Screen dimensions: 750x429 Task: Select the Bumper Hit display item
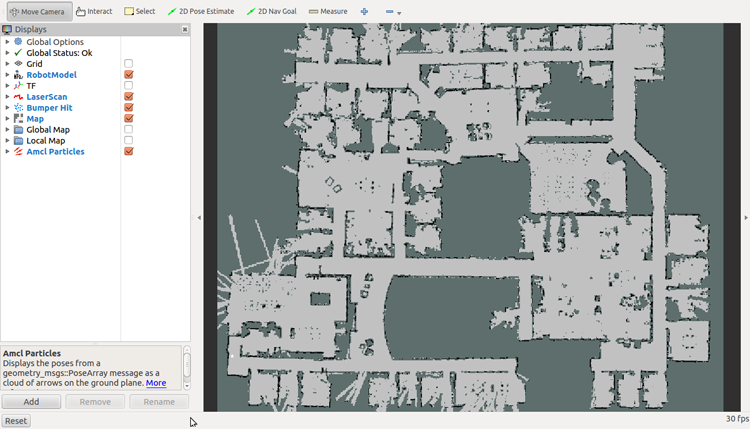pyautogui.click(x=49, y=108)
